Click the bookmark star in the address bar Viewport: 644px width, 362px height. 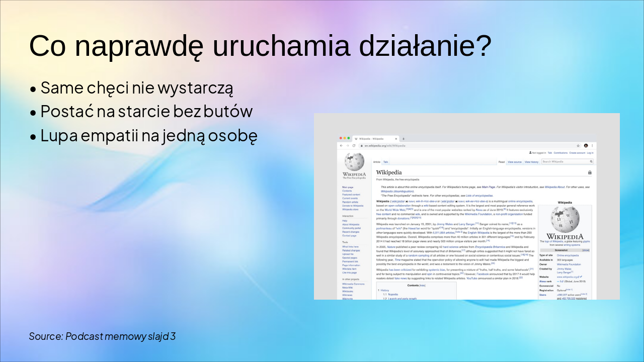(x=578, y=145)
